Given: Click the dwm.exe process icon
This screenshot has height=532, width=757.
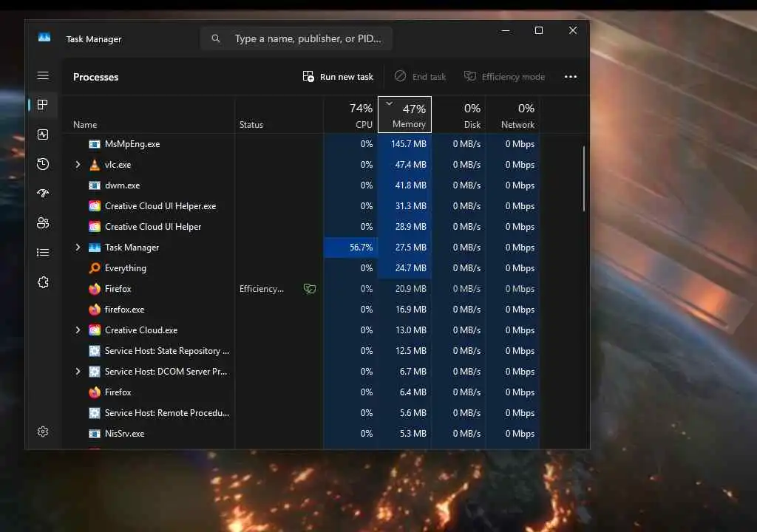Looking at the screenshot, I should coord(95,185).
